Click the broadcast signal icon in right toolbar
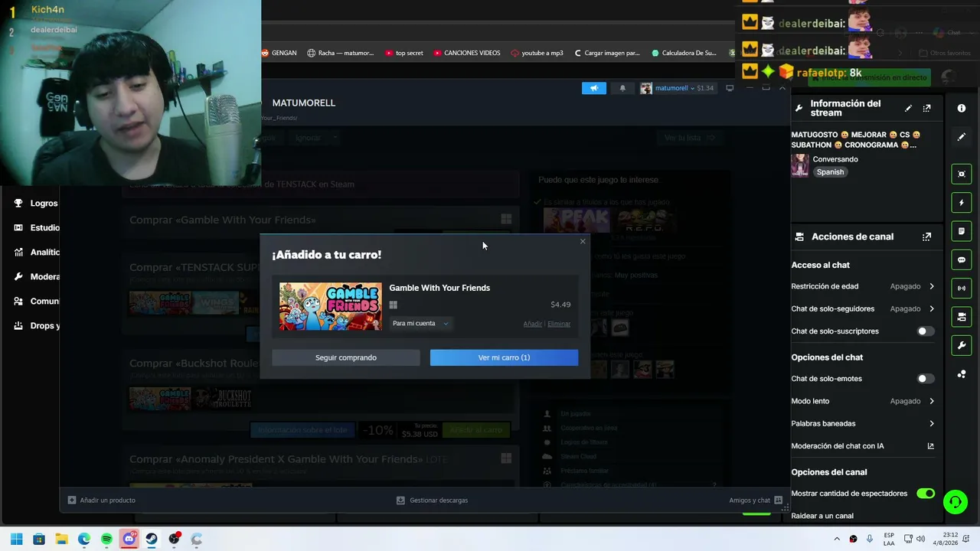Viewport: 980px width, 551px height. [962, 289]
